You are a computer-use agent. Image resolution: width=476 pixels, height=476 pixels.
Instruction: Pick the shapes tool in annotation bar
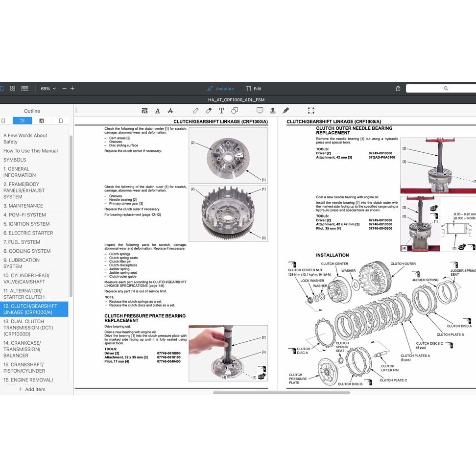[x=235, y=111]
